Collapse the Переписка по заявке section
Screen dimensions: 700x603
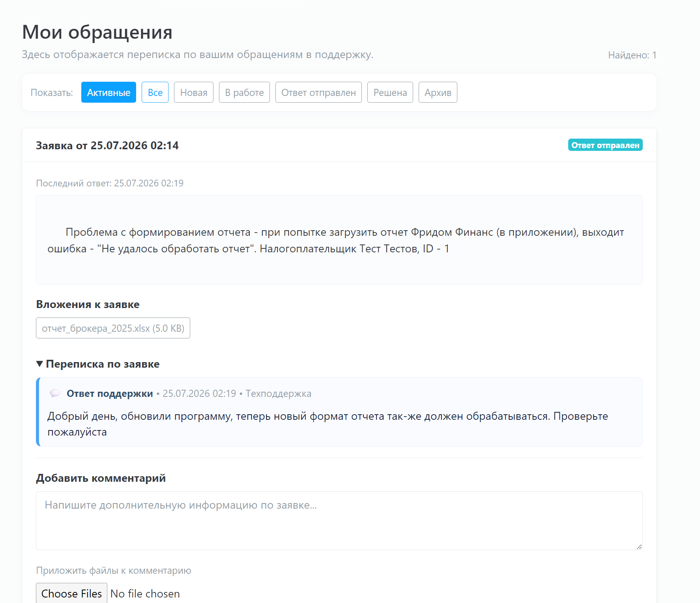98,364
